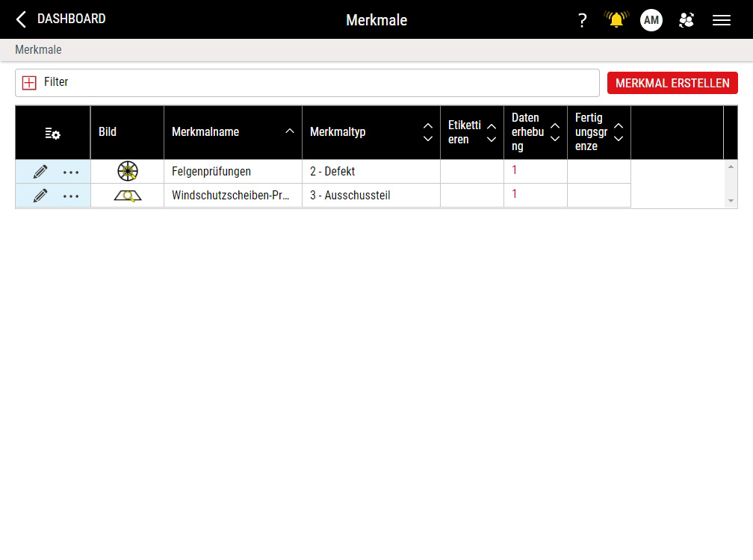Image resolution: width=753 pixels, height=560 pixels.
Task: Open the hamburger main menu
Action: (x=722, y=20)
